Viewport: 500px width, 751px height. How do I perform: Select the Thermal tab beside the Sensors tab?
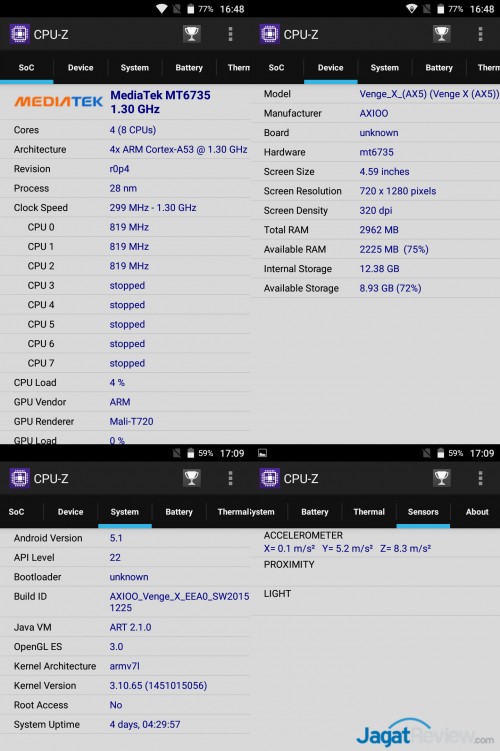[369, 512]
